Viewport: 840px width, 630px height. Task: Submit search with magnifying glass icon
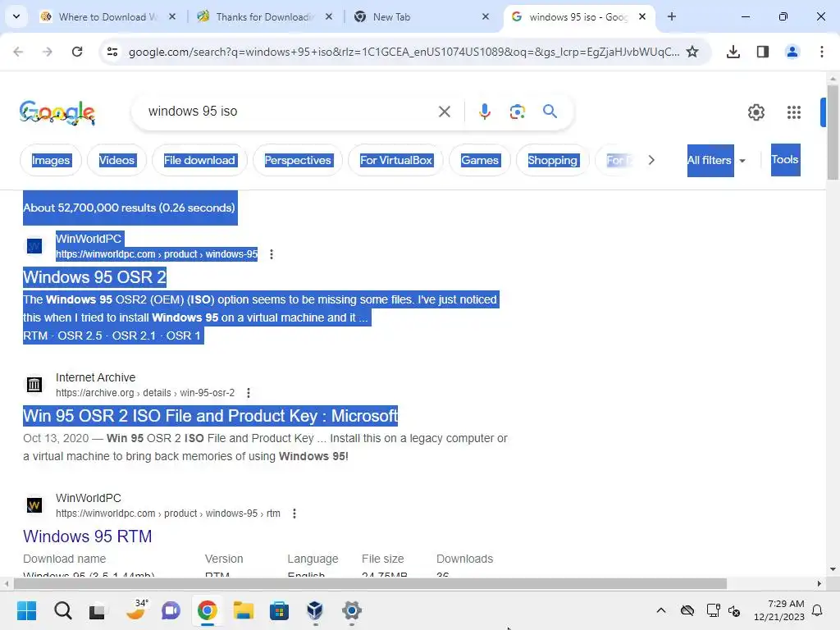click(x=550, y=112)
